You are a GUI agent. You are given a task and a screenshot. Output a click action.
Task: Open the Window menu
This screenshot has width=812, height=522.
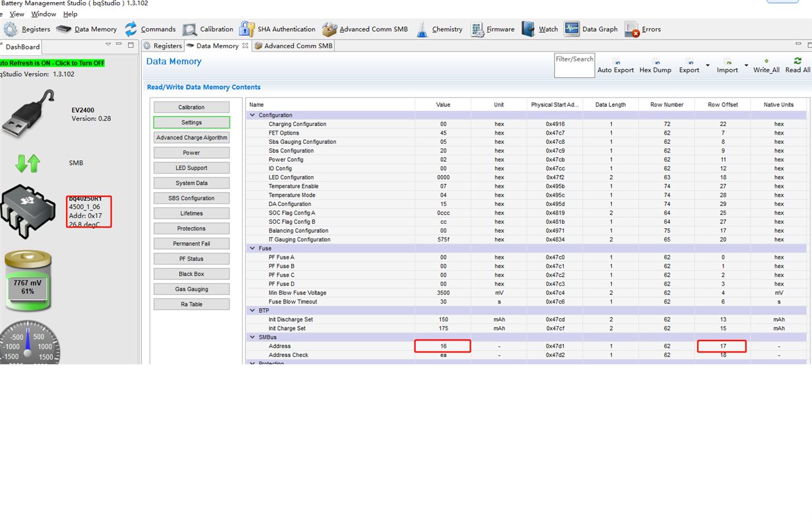tap(44, 14)
